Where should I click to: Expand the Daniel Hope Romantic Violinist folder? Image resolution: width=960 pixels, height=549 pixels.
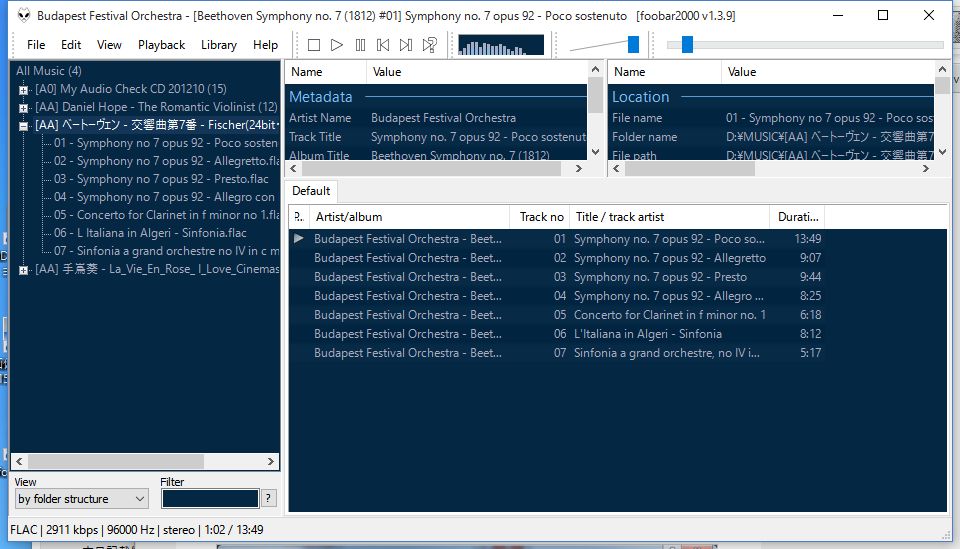23,108
